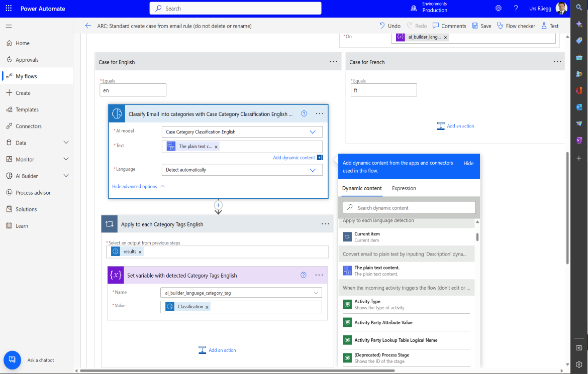
Task: Open help on Set variable action
Action: tap(304, 275)
